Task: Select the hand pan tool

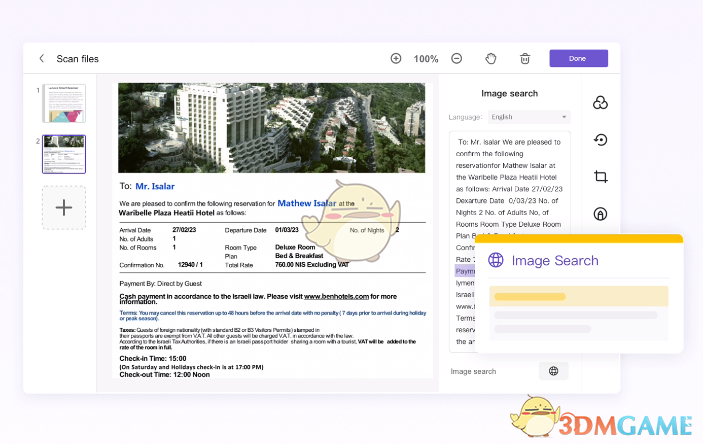Action: click(x=491, y=59)
